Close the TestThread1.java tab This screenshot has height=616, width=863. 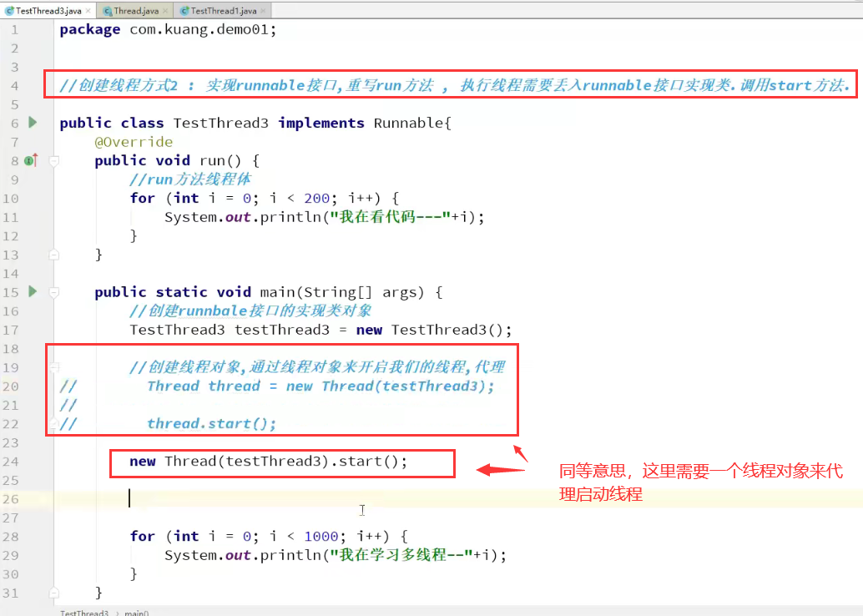263,11
